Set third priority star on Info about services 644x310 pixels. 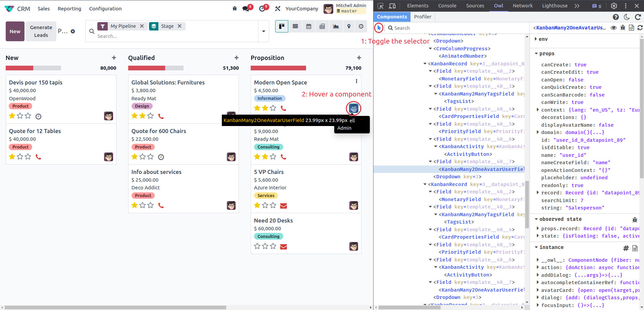point(151,205)
